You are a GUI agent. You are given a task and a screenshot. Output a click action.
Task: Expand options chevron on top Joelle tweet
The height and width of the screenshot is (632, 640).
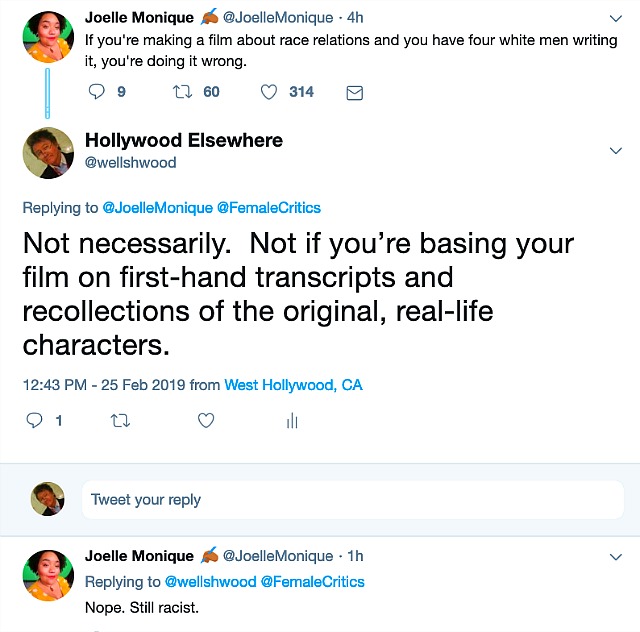click(615, 18)
